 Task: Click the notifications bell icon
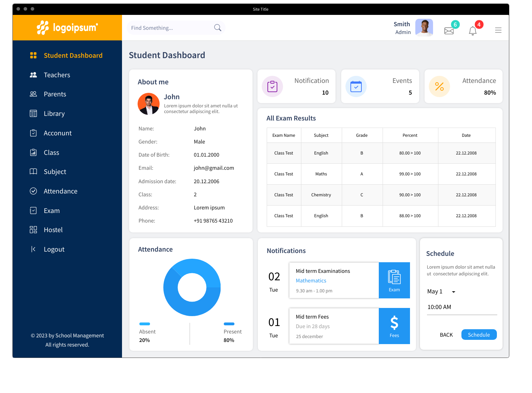pos(473,31)
